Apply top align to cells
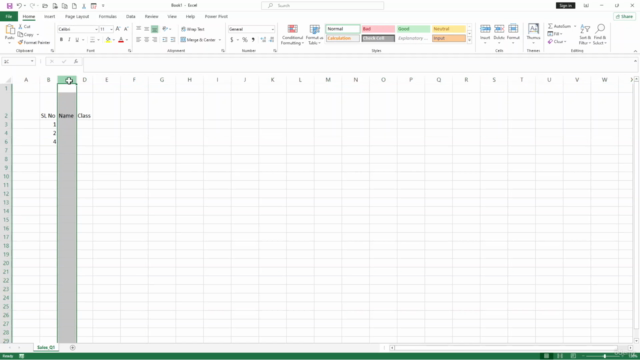 138,29
